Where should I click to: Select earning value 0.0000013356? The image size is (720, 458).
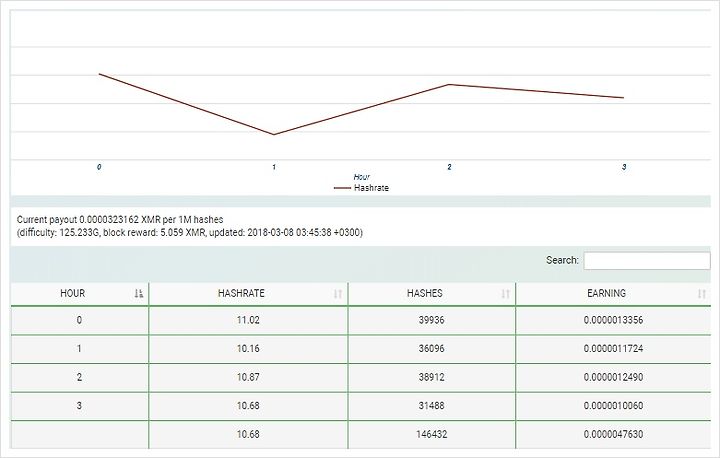tap(613, 320)
